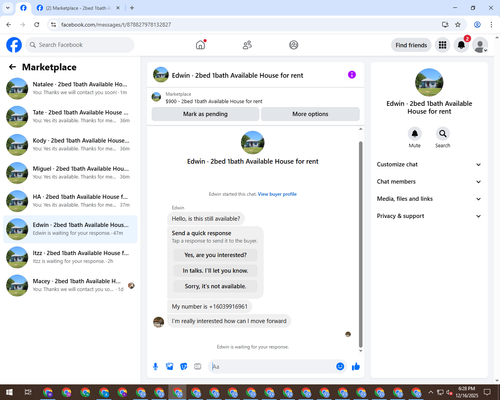Focus the Search Facebook field
This screenshot has height=400, width=500.
pyautogui.click(x=80, y=45)
